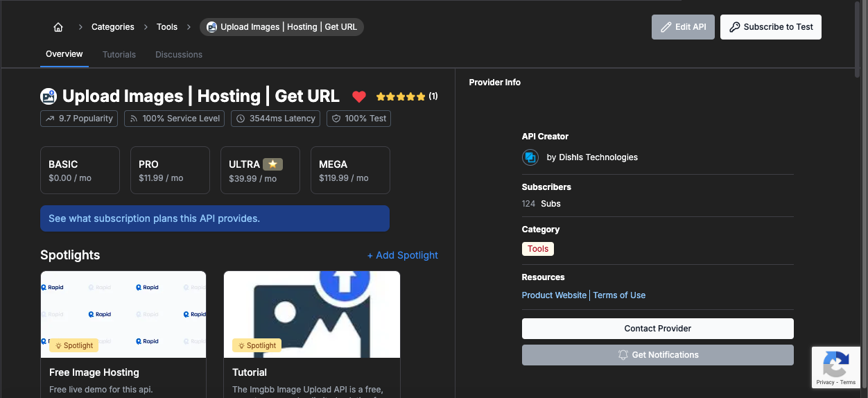Open the Product Website link
Image resolution: width=868 pixels, height=398 pixels.
(x=554, y=295)
